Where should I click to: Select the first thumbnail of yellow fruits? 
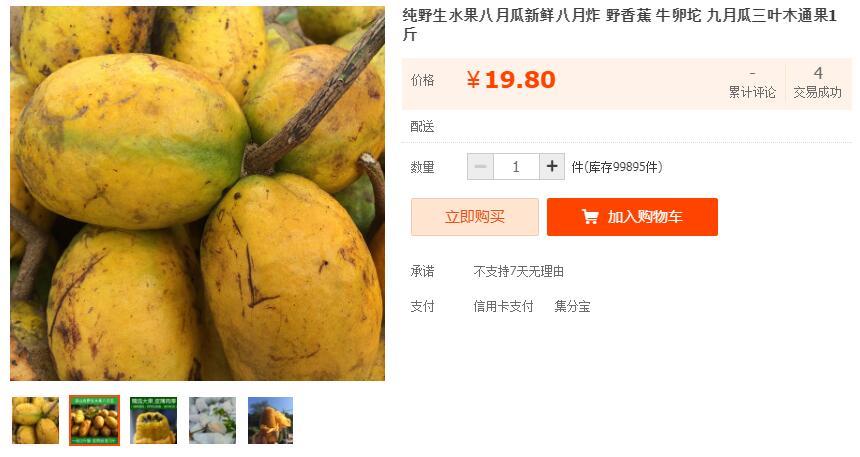[x=35, y=420]
